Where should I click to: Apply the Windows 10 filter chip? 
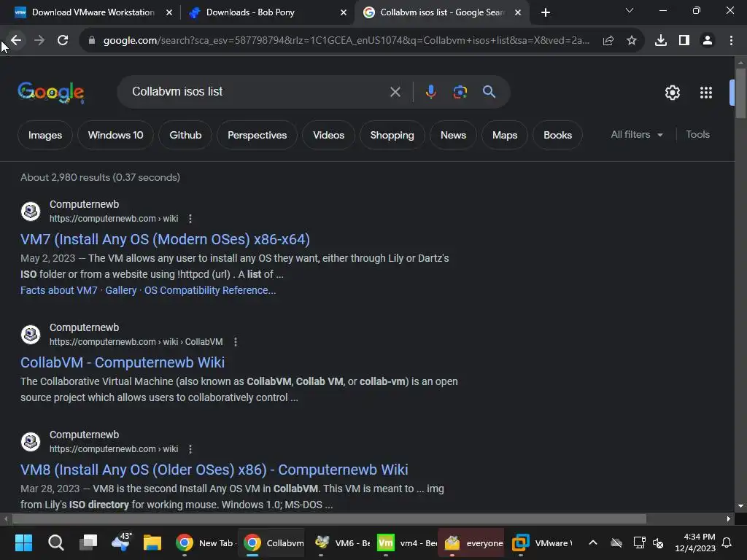point(116,135)
